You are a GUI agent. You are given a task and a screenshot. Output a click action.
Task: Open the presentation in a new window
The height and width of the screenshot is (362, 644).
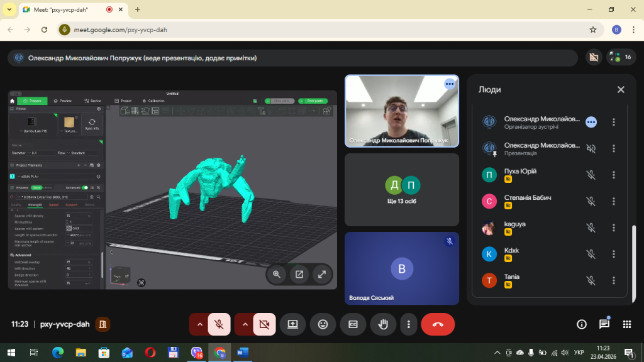[299, 274]
